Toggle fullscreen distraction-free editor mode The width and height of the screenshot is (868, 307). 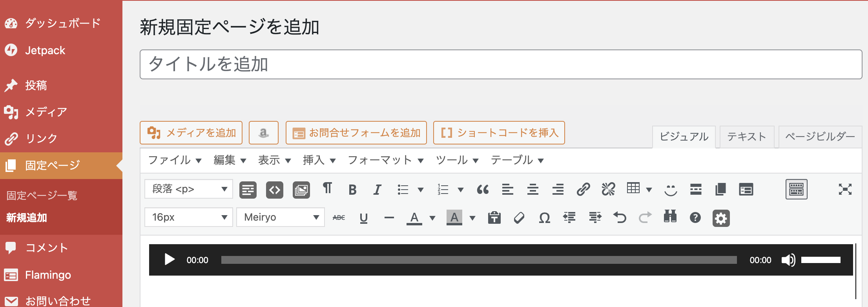click(x=845, y=190)
